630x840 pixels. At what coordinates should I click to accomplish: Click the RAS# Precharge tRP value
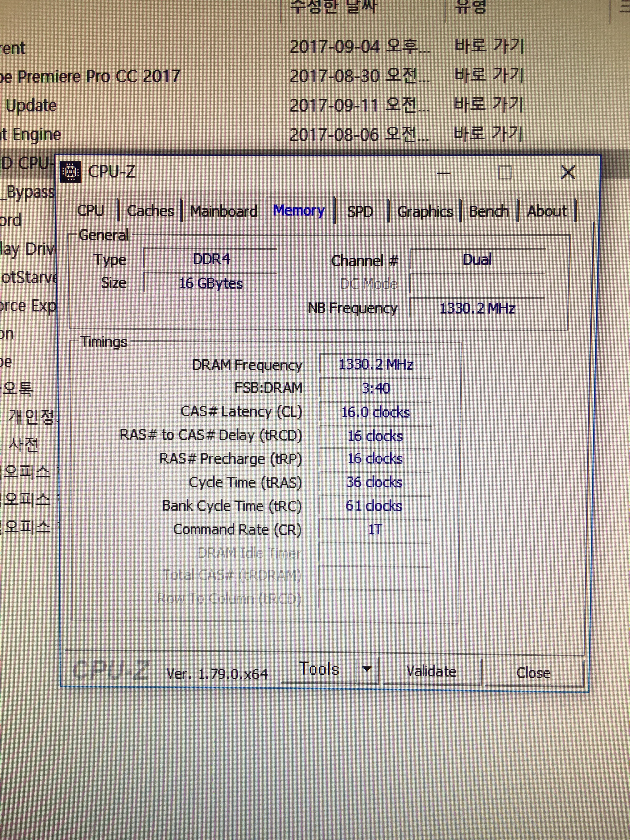click(x=375, y=459)
